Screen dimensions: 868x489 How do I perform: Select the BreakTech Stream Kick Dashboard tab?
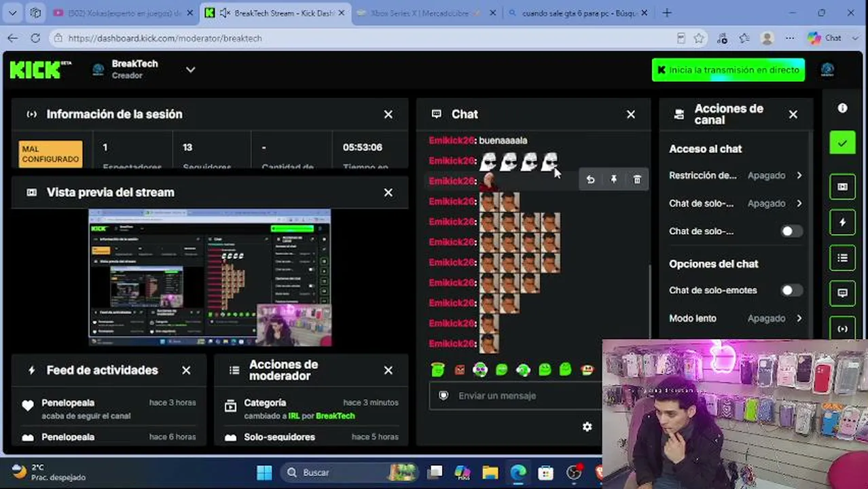click(x=275, y=12)
